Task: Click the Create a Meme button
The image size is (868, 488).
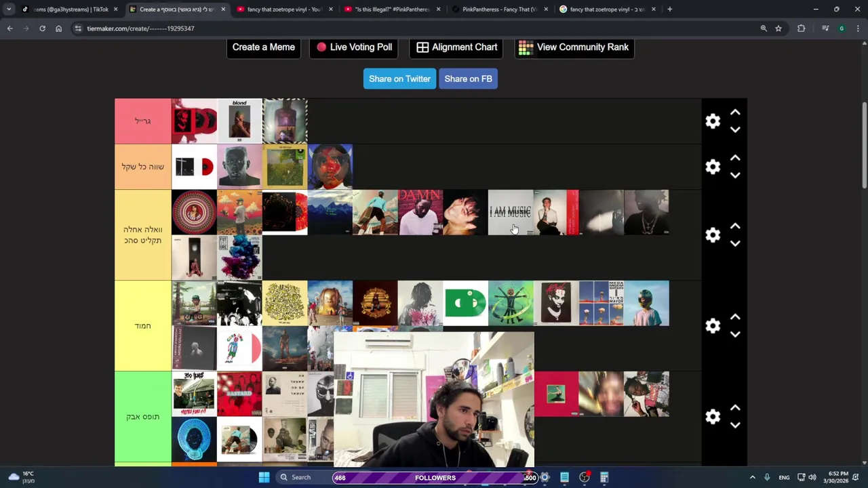Action: 264,47
